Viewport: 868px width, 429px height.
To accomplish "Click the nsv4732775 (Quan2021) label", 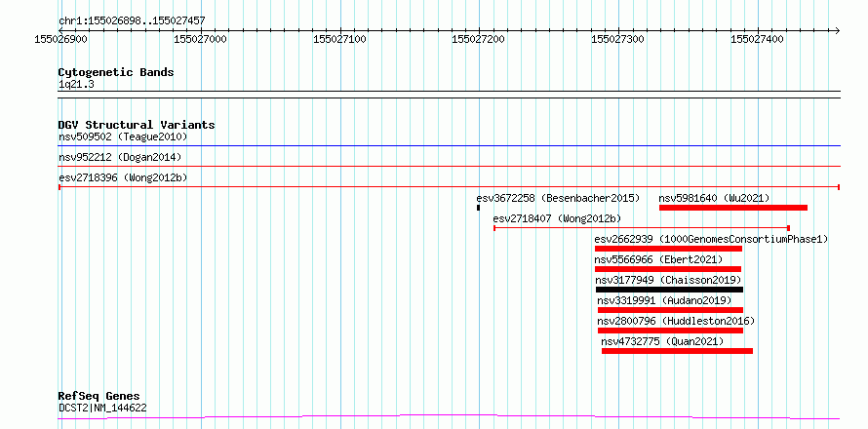I will pos(662,341).
